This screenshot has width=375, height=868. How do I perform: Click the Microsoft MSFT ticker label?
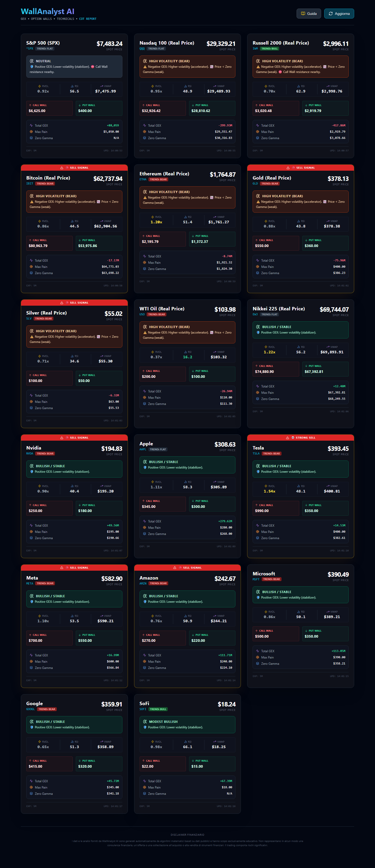click(x=256, y=579)
